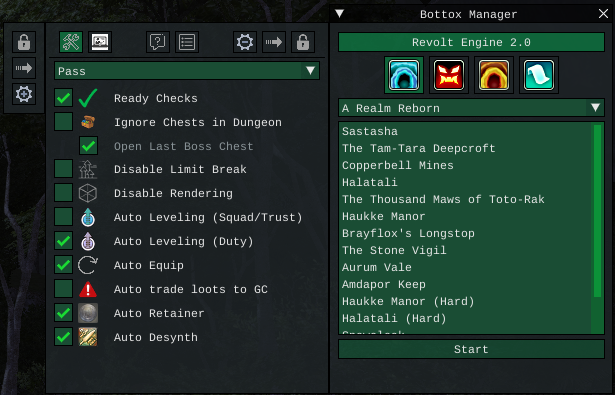This screenshot has width=615, height=395.
Task: Select Copperbell Mines from dungeon list
Action: click(398, 165)
